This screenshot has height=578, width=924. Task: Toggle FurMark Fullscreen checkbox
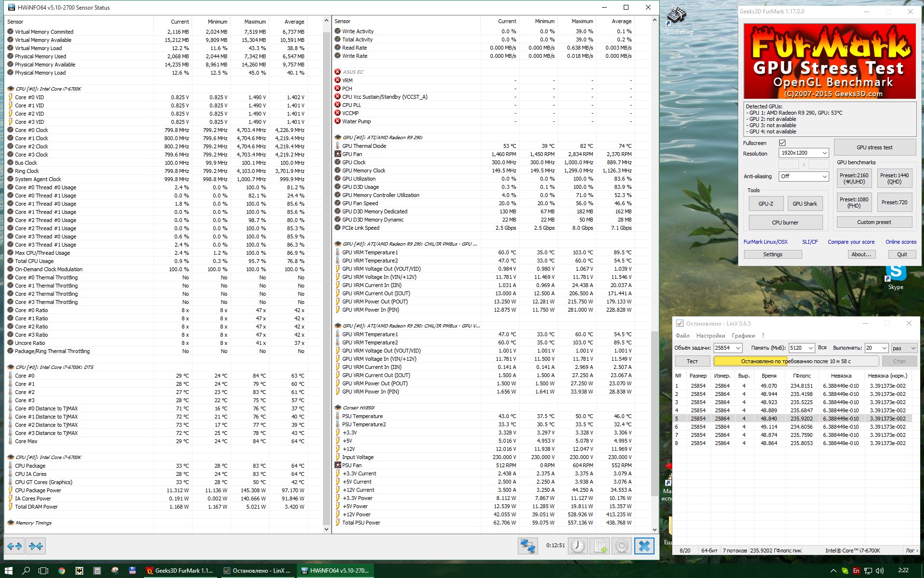[x=782, y=143]
